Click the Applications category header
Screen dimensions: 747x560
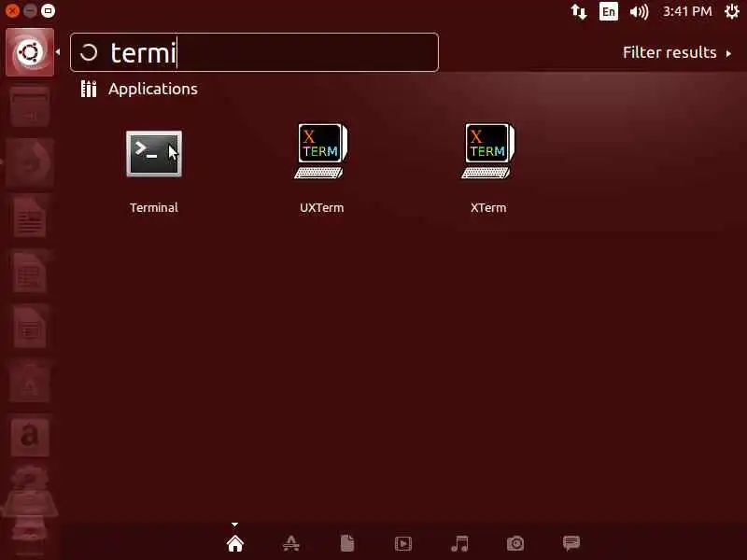coord(153,89)
